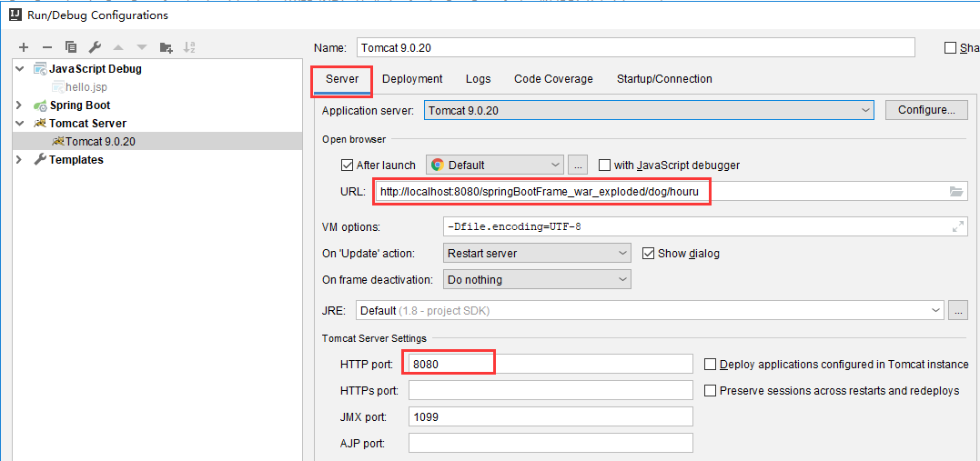Click the 'Open browser' section label
Image resolution: width=980 pixels, height=461 pixels.
point(354,139)
